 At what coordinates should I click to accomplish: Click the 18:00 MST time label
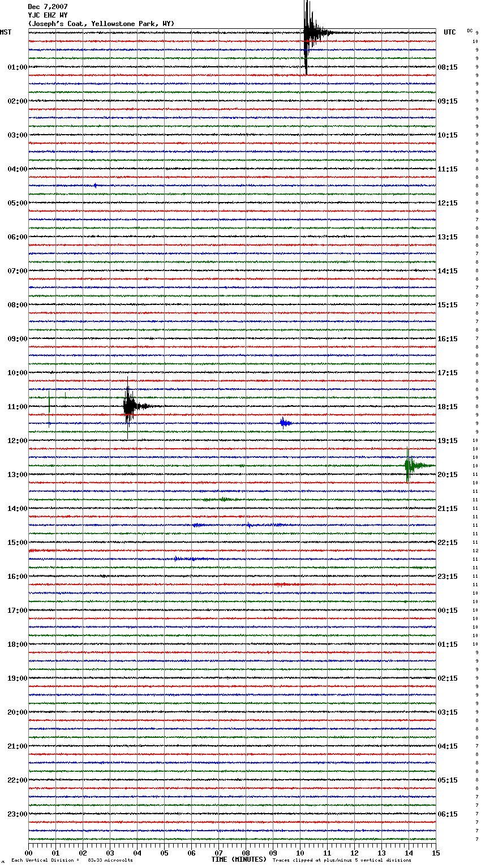click(x=18, y=644)
